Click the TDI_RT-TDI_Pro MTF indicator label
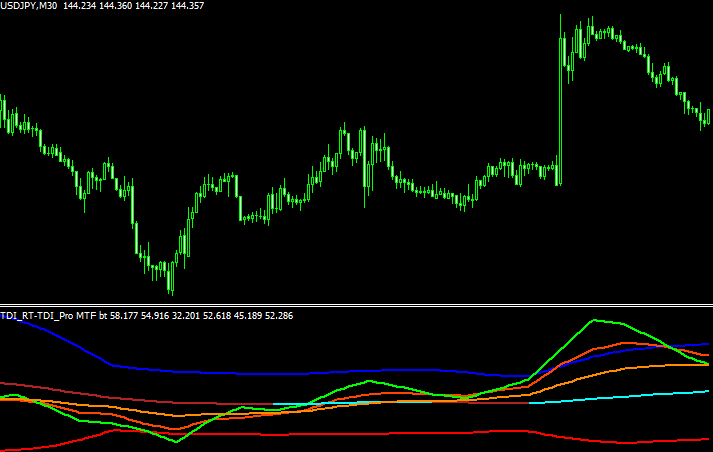Screen dimensions: 713x452 (x=48, y=316)
